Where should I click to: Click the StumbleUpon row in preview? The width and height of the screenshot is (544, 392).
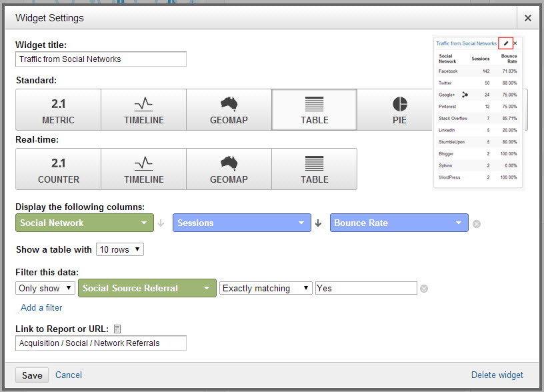(x=478, y=142)
